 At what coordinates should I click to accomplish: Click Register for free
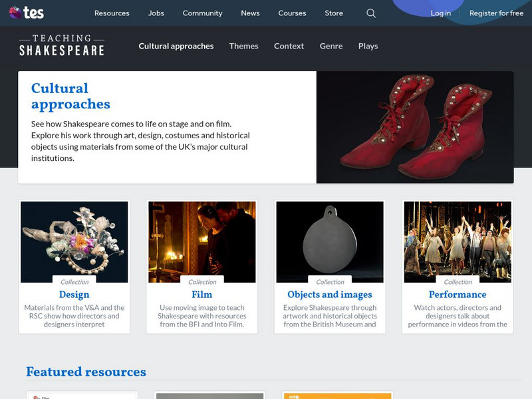[496, 13]
